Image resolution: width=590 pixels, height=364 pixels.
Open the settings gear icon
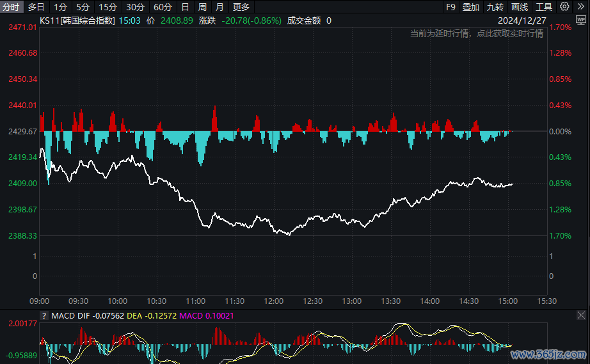coord(564,6)
